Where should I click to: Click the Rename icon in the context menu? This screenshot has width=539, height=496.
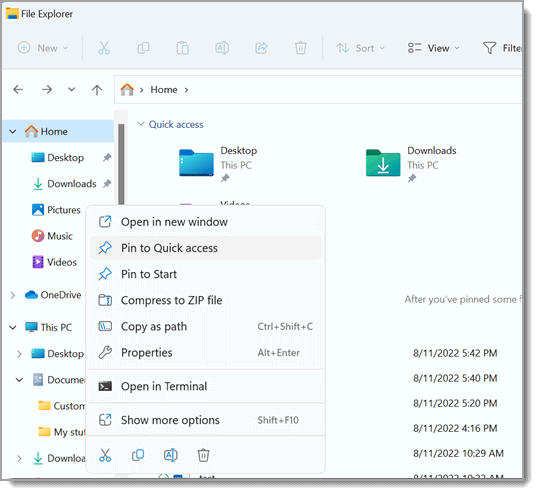(170, 455)
